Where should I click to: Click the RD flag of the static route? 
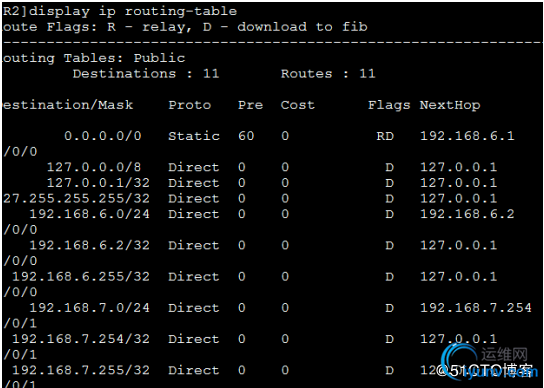point(385,136)
